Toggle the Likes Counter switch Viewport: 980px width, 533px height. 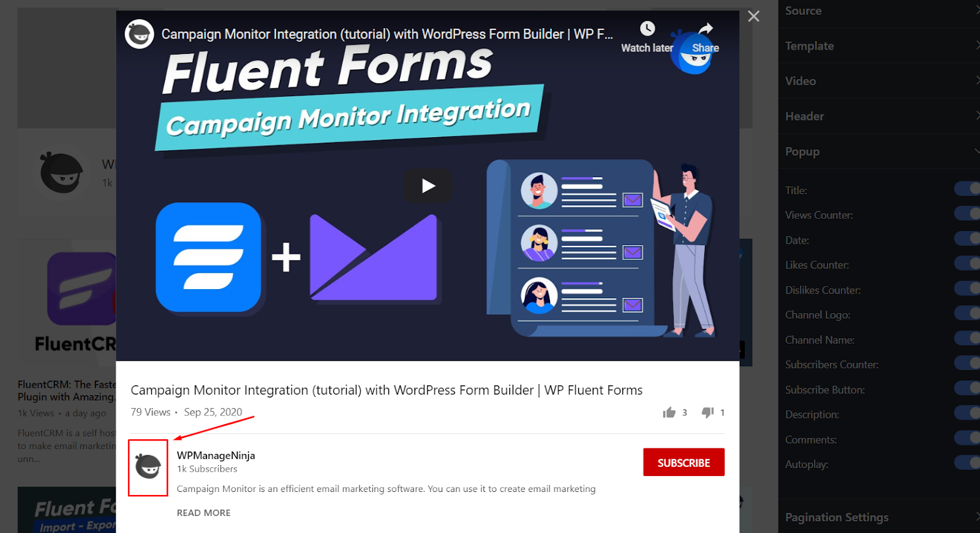tap(968, 263)
